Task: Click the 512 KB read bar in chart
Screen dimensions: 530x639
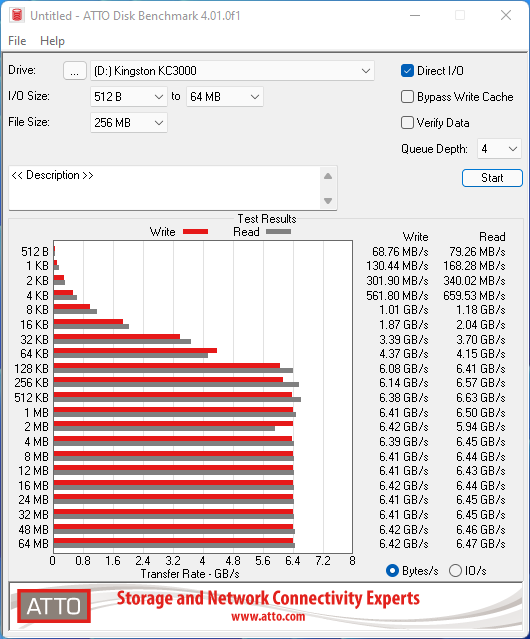Action: [177, 399]
